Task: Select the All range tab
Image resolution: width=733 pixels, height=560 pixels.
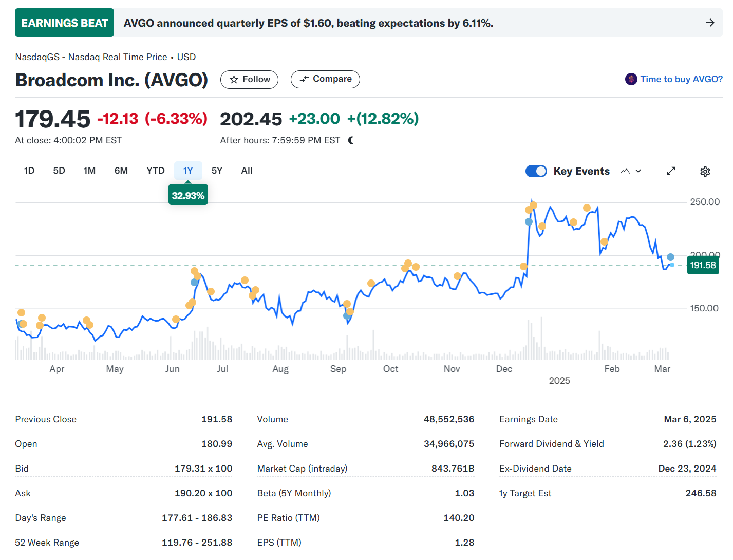Action: tap(247, 171)
